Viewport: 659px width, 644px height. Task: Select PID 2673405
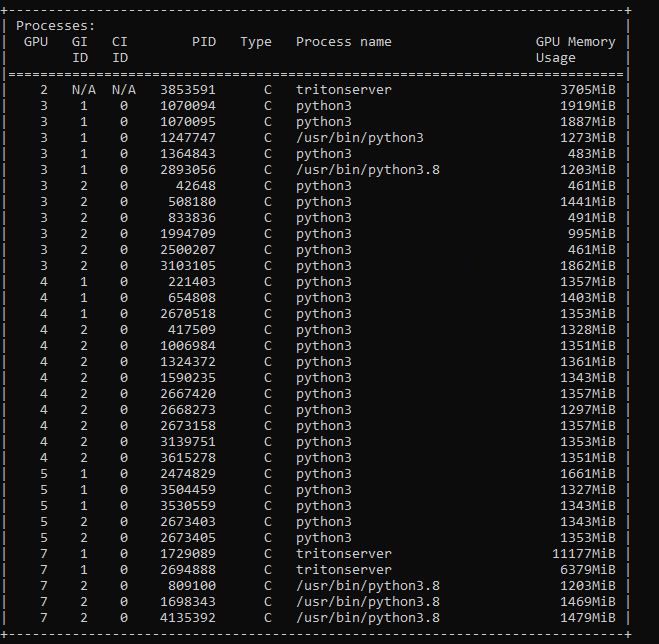188,537
